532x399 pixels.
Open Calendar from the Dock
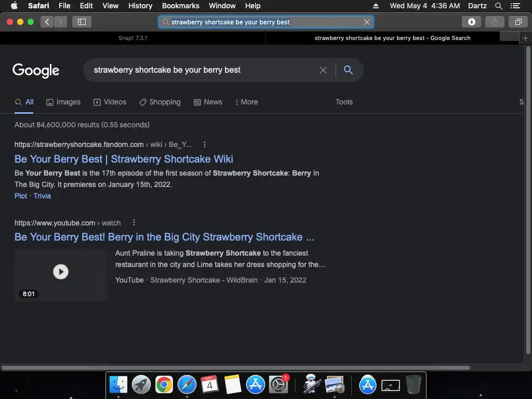[210, 385]
